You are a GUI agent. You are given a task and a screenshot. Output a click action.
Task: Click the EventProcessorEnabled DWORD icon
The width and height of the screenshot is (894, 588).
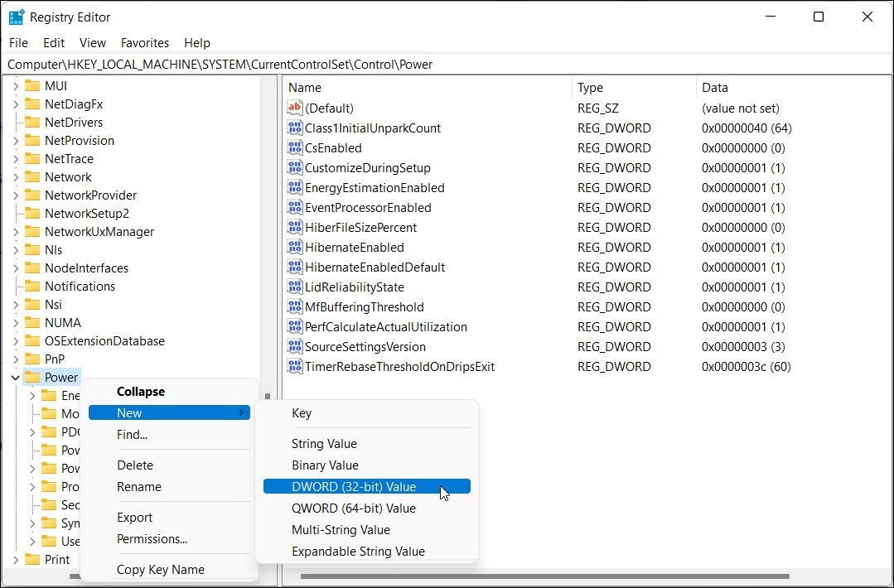click(x=294, y=207)
